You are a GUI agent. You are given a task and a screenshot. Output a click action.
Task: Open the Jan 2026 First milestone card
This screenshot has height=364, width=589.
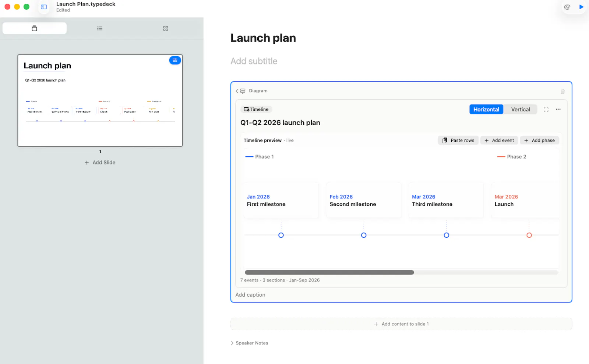click(281, 201)
